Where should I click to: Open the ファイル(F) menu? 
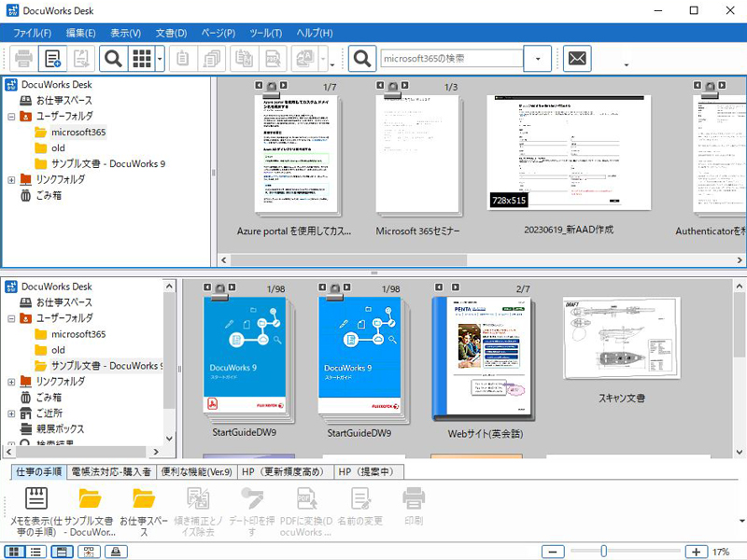32,33
